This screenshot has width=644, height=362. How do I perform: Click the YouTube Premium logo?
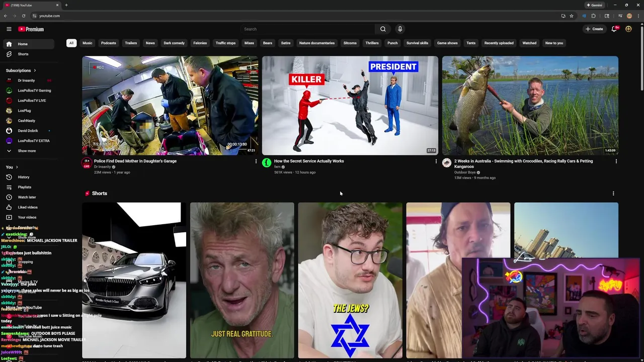tap(31, 29)
